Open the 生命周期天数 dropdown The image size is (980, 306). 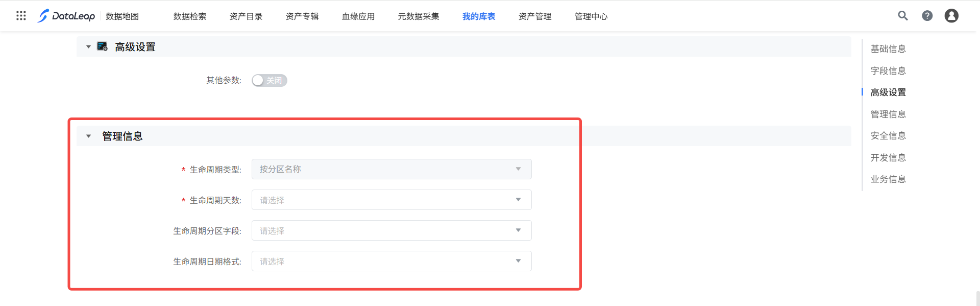(x=391, y=200)
